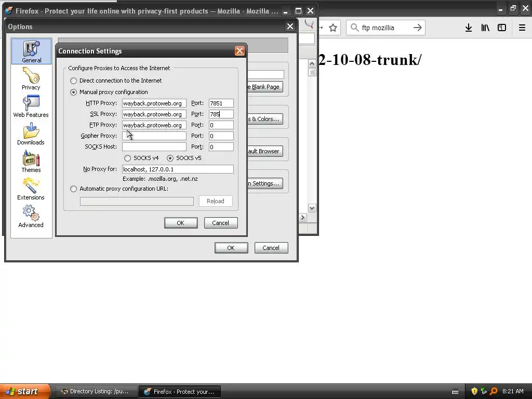Click the 8:21 AM system clock

(513, 391)
